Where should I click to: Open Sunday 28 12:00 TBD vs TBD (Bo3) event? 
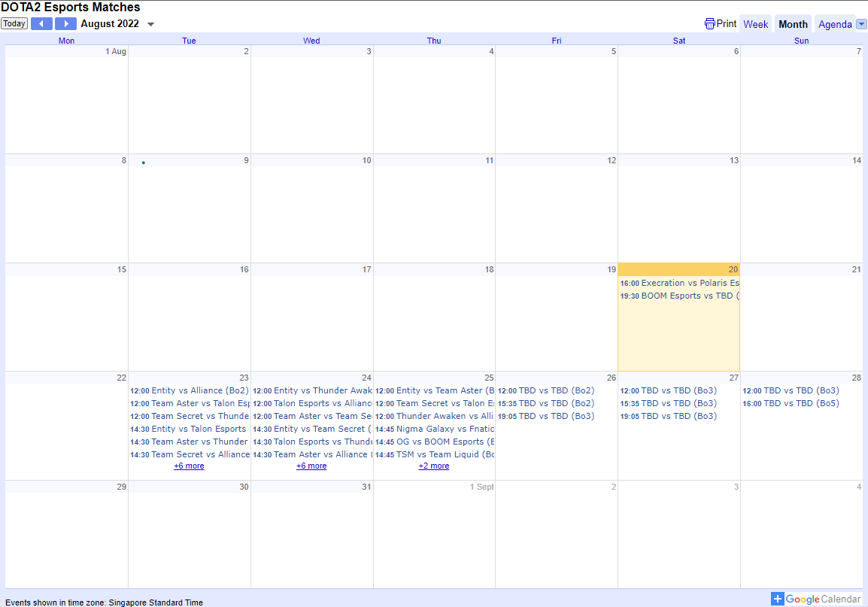pos(791,390)
